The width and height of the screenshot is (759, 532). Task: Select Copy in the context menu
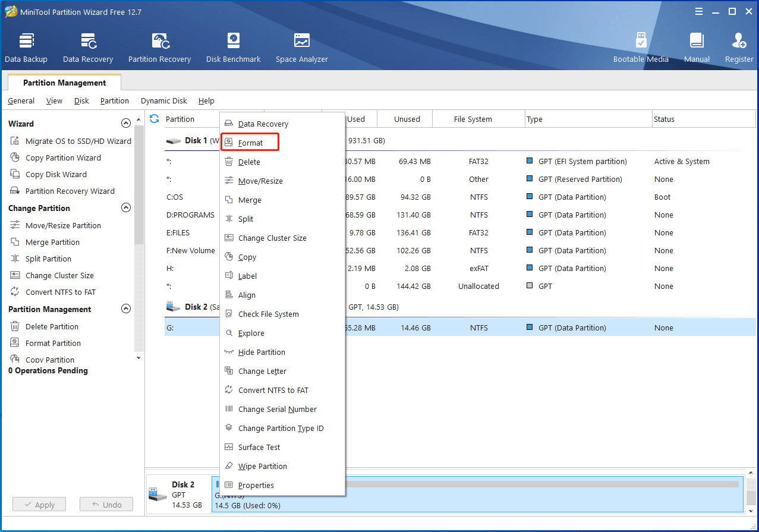coord(283,257)
